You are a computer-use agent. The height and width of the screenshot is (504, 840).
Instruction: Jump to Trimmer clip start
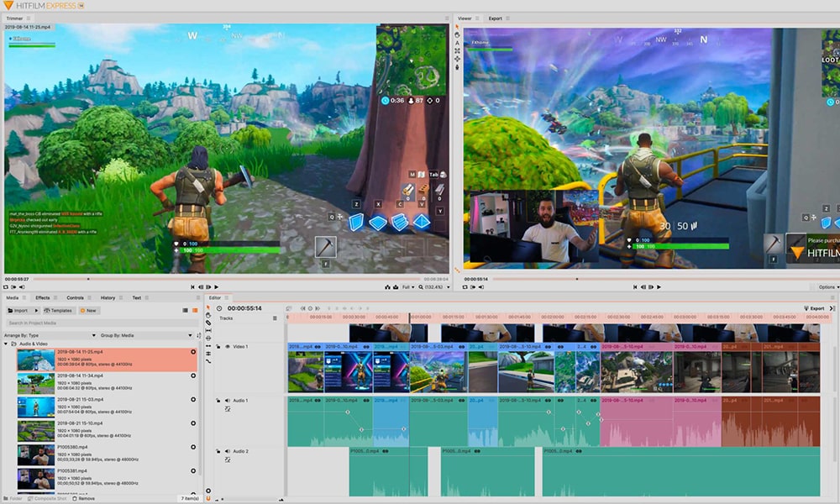pos(192,287)
